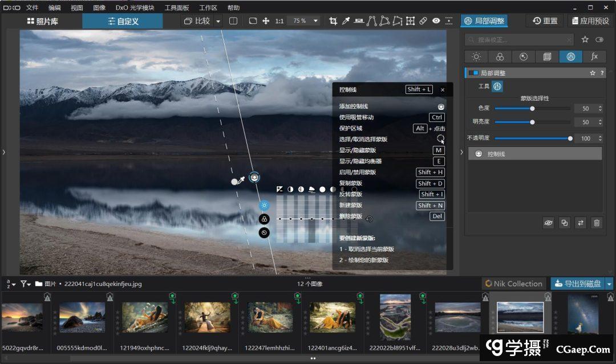Click the delete mask trash icon
This screenshot has width=616, height=364.
(597, 223)
